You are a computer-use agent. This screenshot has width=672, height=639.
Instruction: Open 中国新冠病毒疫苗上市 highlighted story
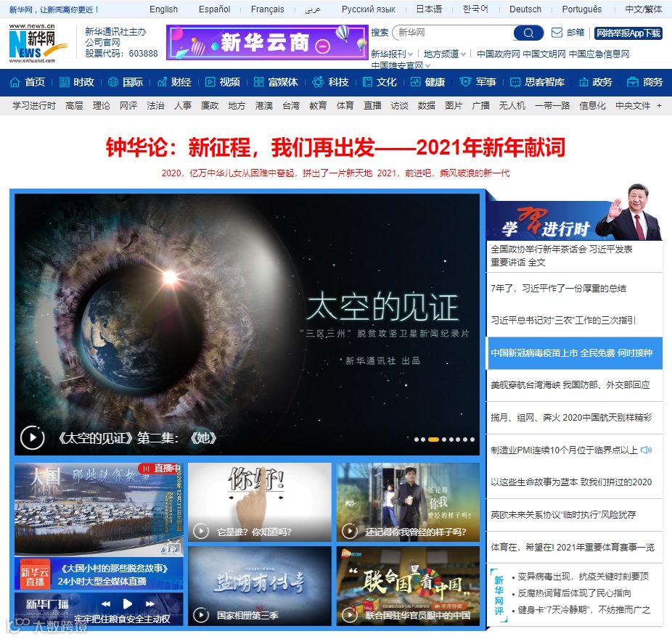(x=574, y=353)
